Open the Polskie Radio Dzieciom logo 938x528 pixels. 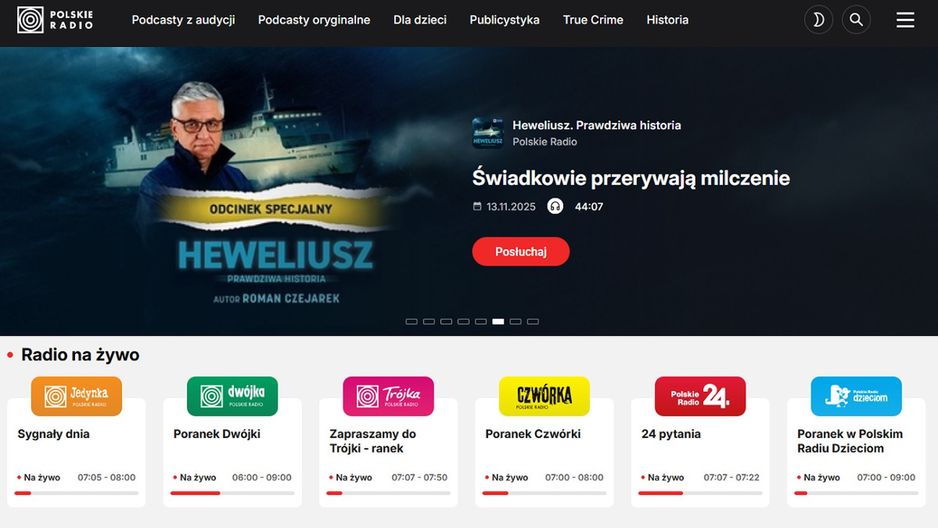point(856,396)
